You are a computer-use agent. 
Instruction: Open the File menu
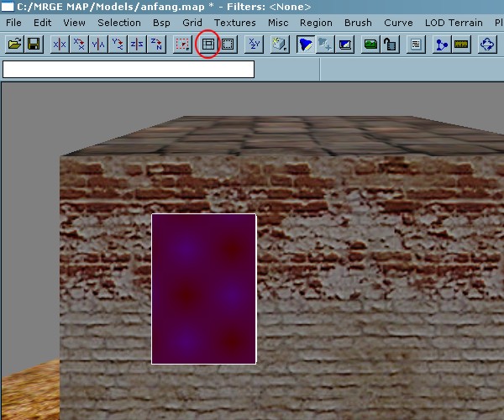(13, 23)
